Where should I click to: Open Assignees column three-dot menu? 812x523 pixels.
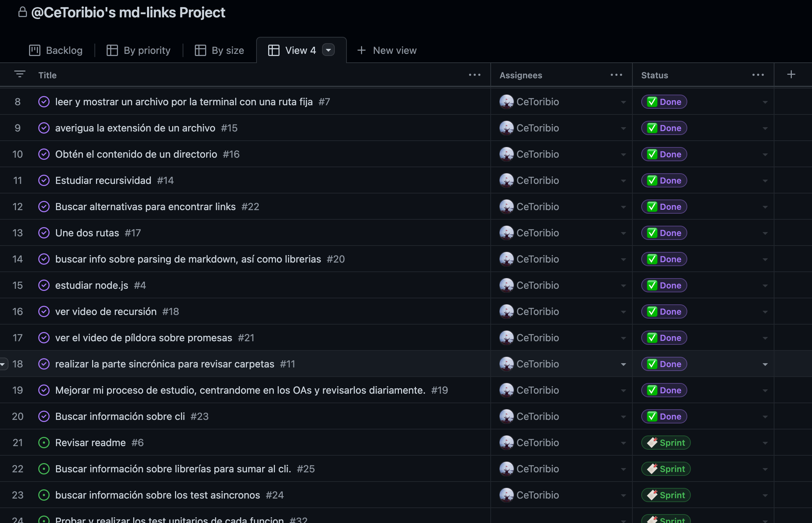coord(616,75)
